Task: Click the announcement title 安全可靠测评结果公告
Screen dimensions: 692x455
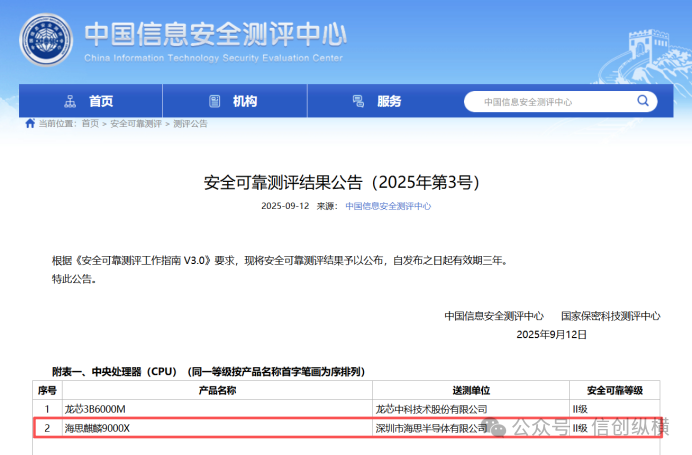Action: [341, 182]
